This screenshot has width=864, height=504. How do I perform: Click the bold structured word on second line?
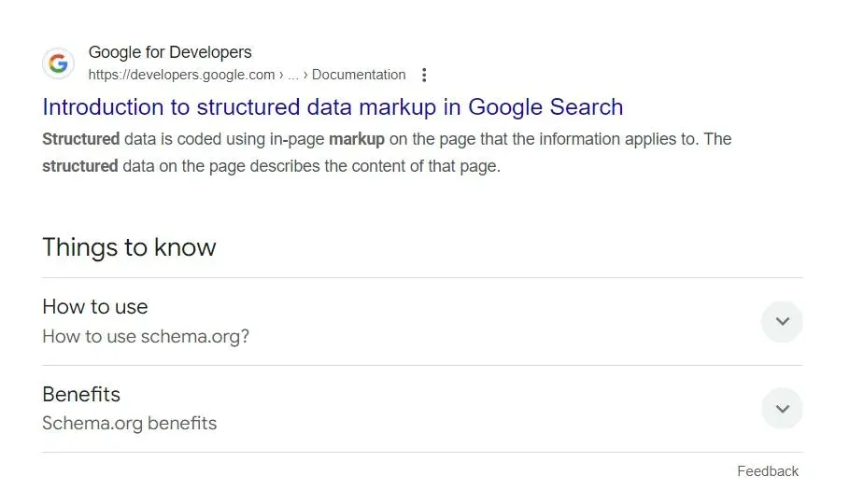click(x=80, y=166)
